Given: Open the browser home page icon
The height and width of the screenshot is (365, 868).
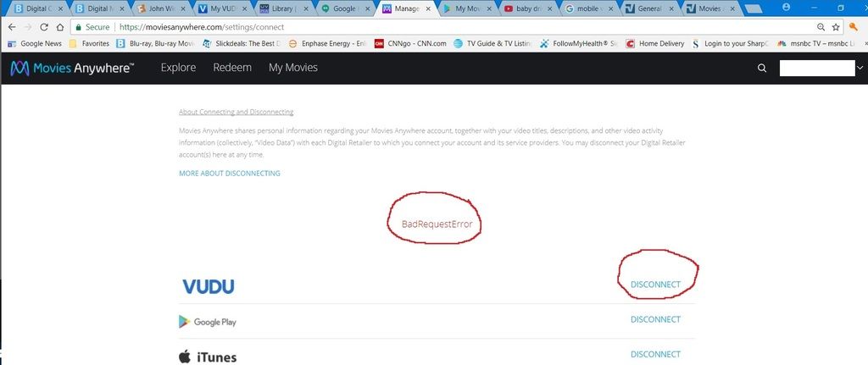Looking at the screenshot, I should 60,27.
